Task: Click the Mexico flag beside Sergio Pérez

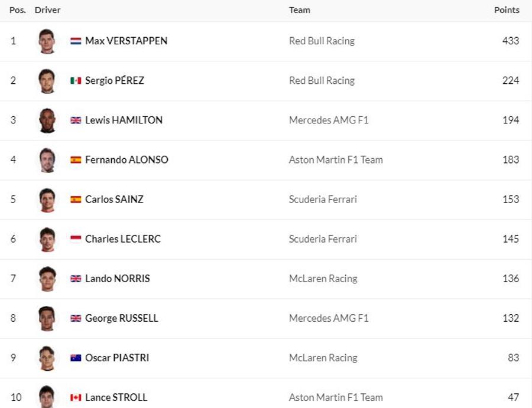Action: pyautogui.click(x=76, y=81)
